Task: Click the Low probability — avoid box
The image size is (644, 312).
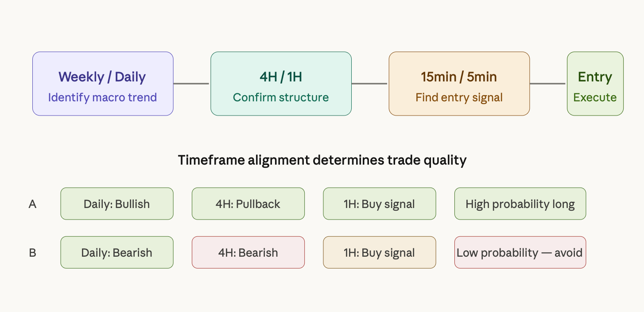Action: pyautogui.click(x=520, y=252)
